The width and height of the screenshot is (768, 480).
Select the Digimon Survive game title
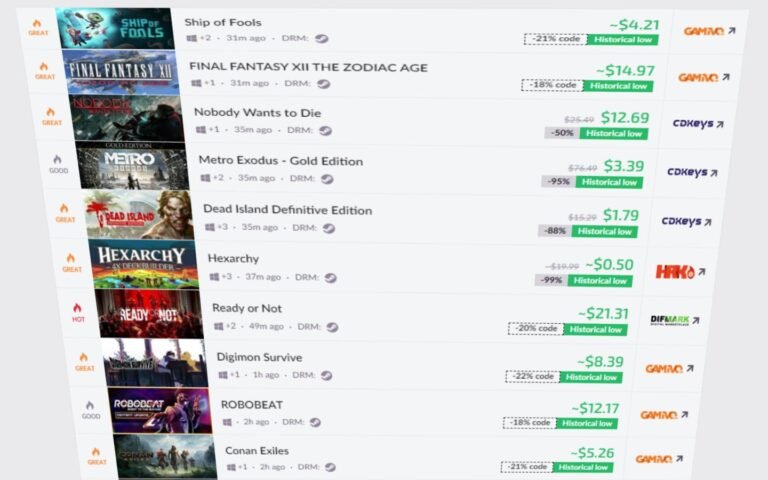click(x=260, y=357)
